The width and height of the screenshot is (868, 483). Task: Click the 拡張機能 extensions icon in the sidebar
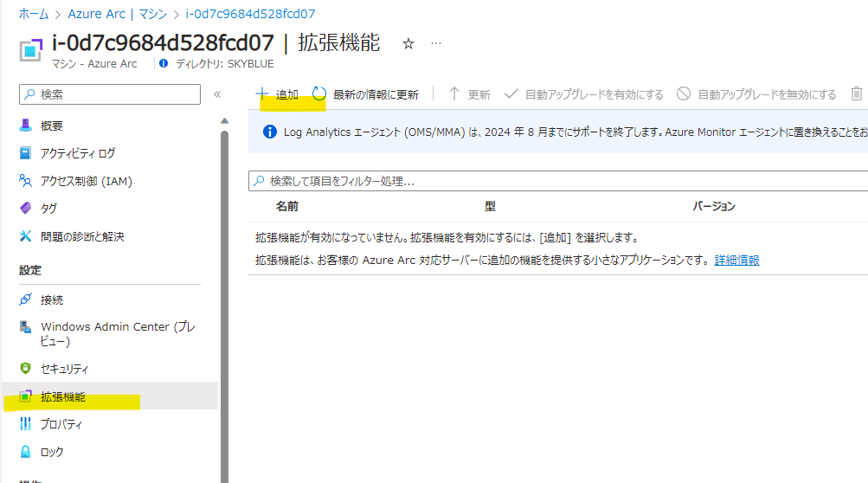pyautogui.click(x=25, y=396)
